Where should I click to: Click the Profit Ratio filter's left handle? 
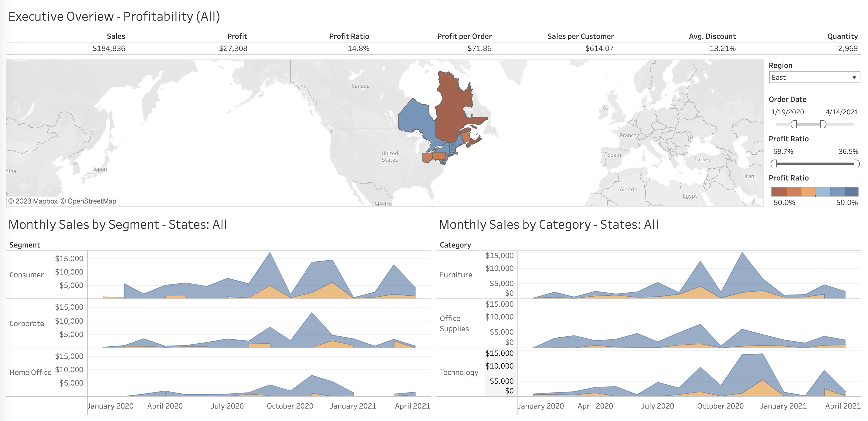point(774,164)
